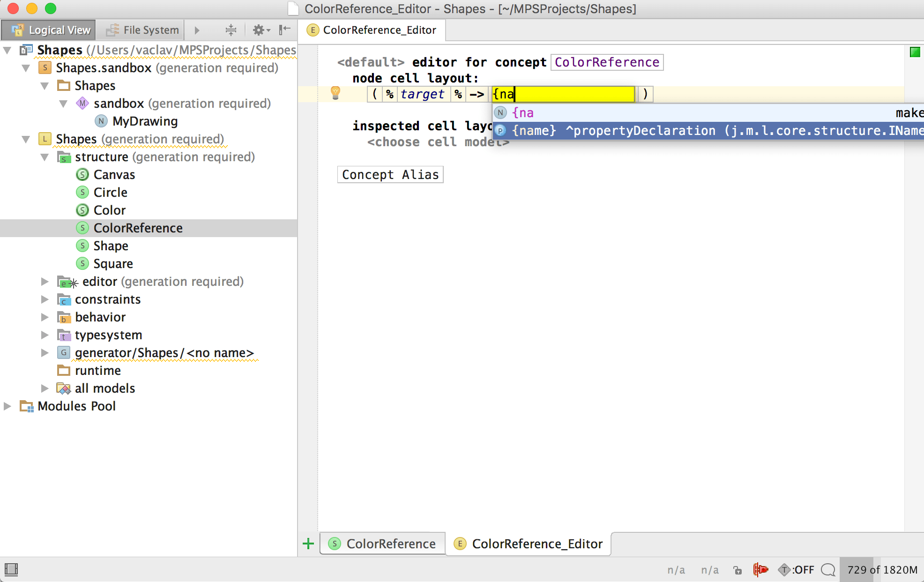
Task: Click bottom-left tool windows icon
Action: (11, 569)
